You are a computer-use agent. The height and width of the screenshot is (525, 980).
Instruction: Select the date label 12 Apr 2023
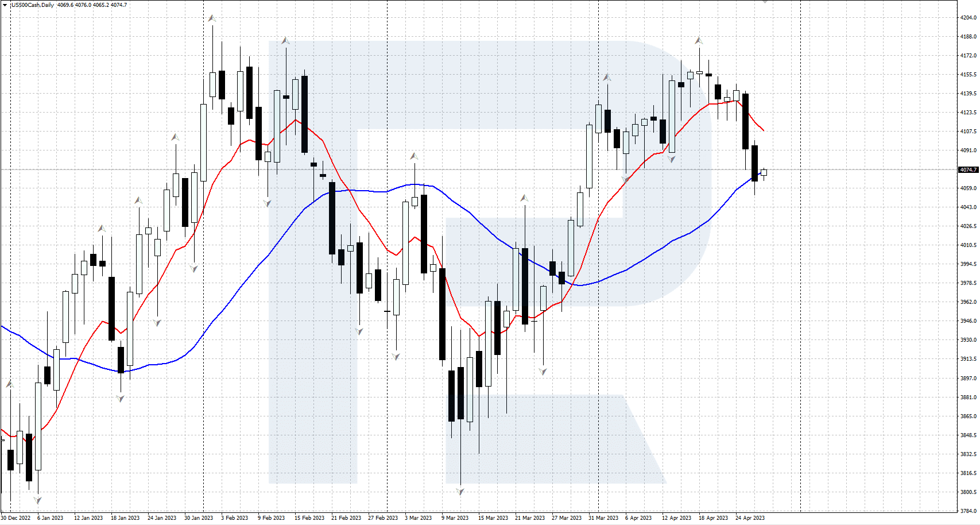coord(677,518)
